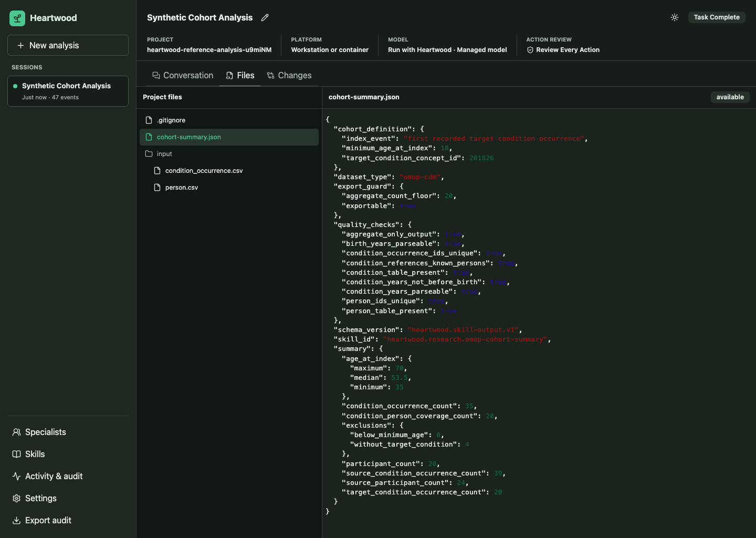
Task: Click the Changes tab icon
Action: click(270, 75)
